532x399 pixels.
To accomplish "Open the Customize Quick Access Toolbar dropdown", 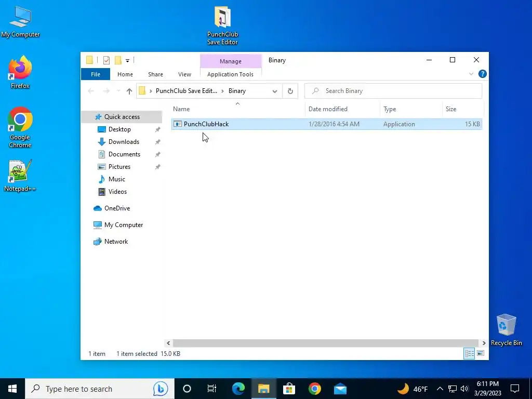I will pos(128,61).
